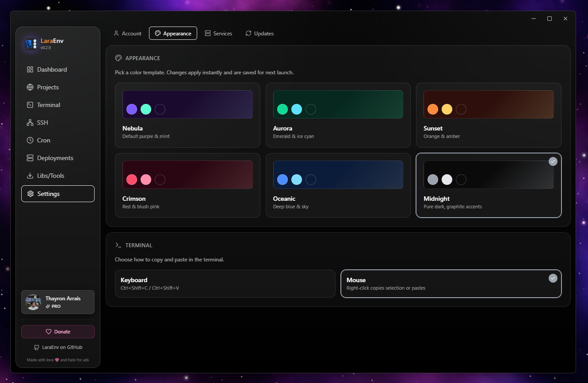Open LaraEnv on GitHub link

pos(58,348)
